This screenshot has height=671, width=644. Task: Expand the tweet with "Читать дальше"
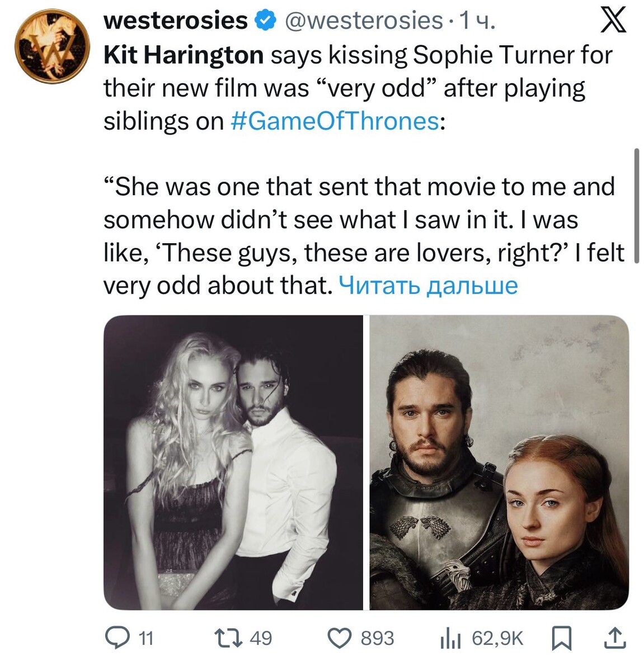(429, 285)
